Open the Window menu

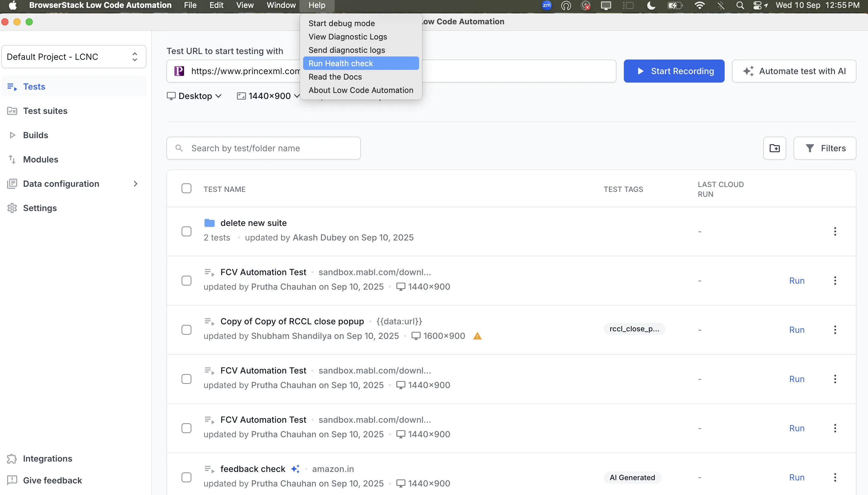coord(281,5)
